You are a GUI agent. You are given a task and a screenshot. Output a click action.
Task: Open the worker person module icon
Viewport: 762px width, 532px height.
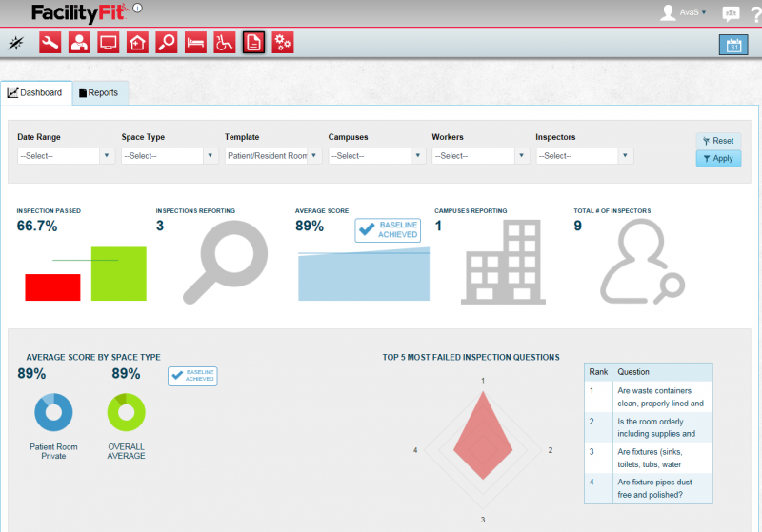tap(79, 43)
